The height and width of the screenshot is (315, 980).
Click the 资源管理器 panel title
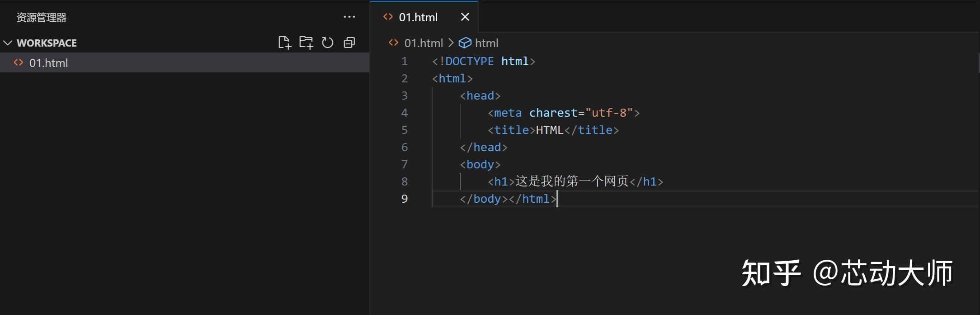point(42,17)
